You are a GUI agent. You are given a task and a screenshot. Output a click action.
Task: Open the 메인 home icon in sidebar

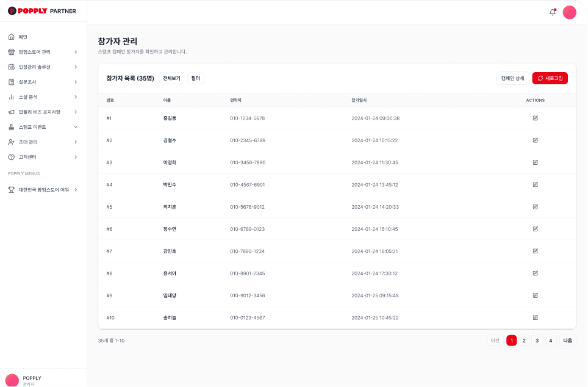tap(11, 37)
